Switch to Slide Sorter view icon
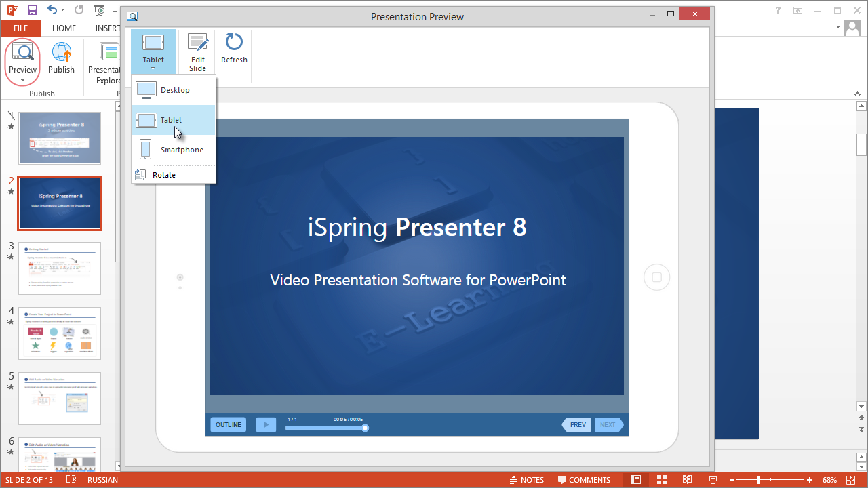 662,480
